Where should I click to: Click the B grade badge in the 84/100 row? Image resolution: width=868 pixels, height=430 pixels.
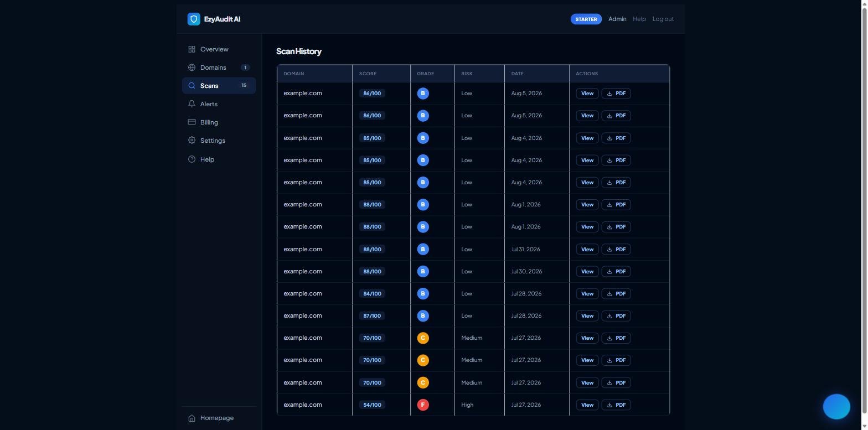[423, 294]
